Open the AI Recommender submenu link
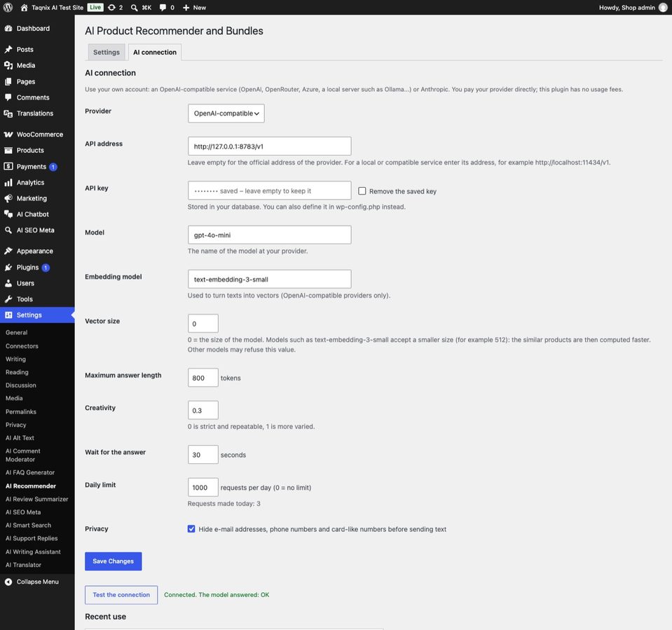672x630 pixels. (31, 486)
